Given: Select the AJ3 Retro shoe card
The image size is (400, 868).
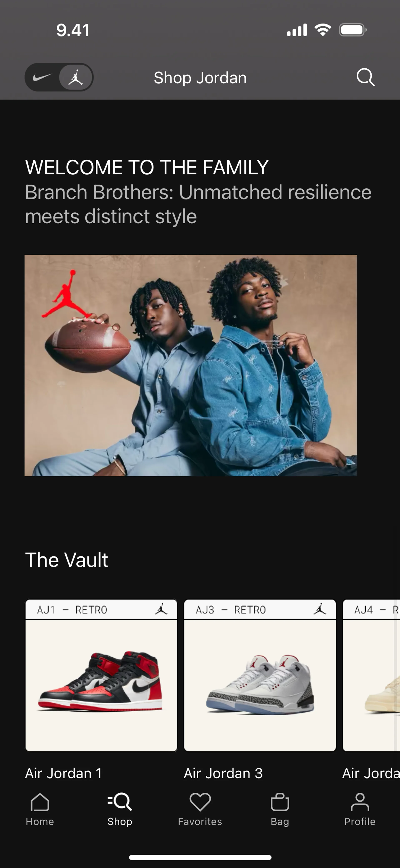Looking at the screenshot, I should tap(260, 675).
